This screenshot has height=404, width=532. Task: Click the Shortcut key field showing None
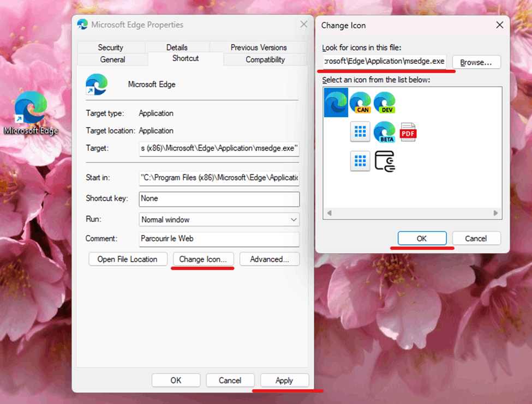[219, 199]
